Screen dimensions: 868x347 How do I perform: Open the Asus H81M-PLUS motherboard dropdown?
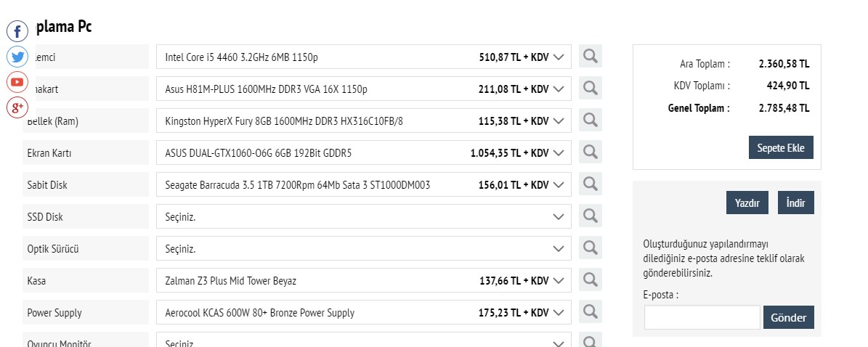[x=364, y=89]
